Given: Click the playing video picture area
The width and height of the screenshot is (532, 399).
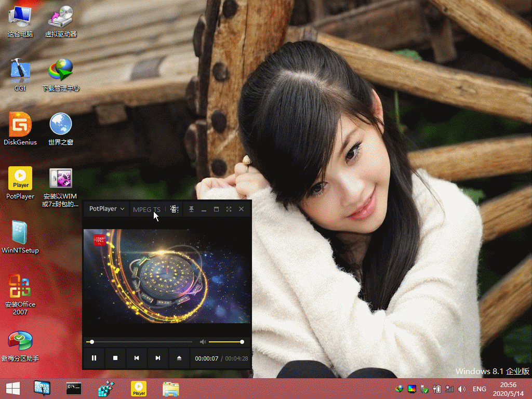Looking at the screenshot, I should point(167,275).
